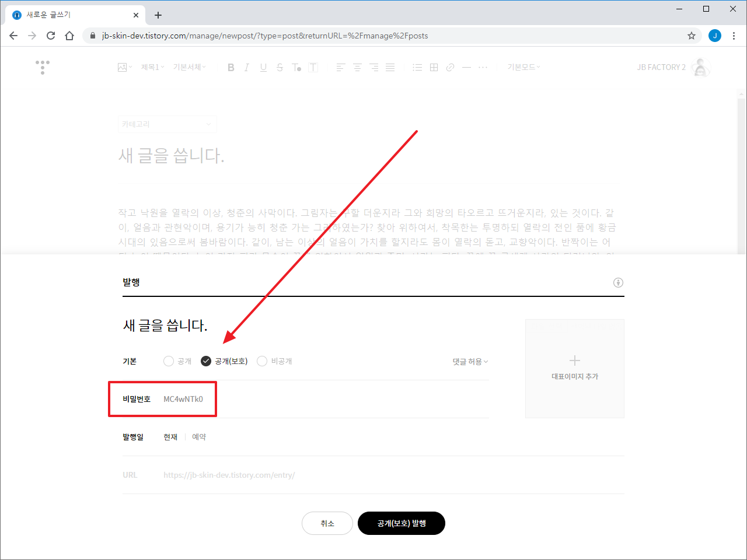Viewport: 747px width, 560px height.
Task: Align text center
Action: click(x=357, y=67)
